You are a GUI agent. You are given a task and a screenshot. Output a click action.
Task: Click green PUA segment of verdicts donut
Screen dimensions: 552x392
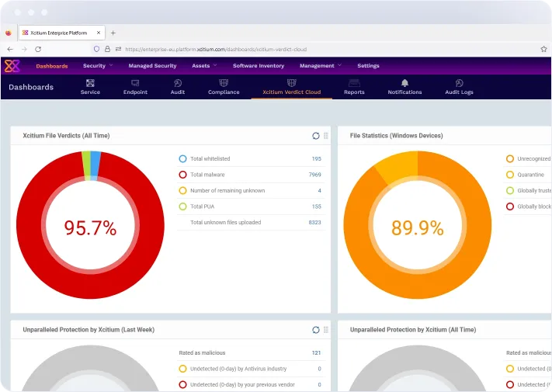pos(86,165)
